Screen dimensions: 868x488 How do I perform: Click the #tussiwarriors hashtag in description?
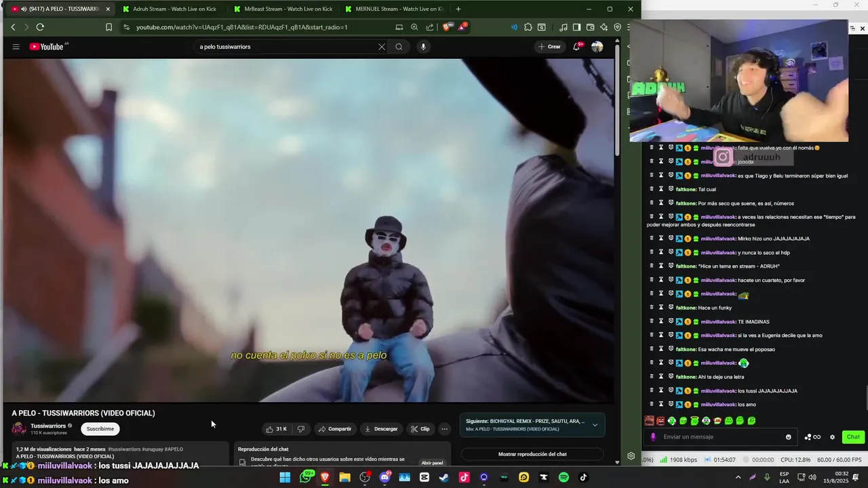(124, 449)
